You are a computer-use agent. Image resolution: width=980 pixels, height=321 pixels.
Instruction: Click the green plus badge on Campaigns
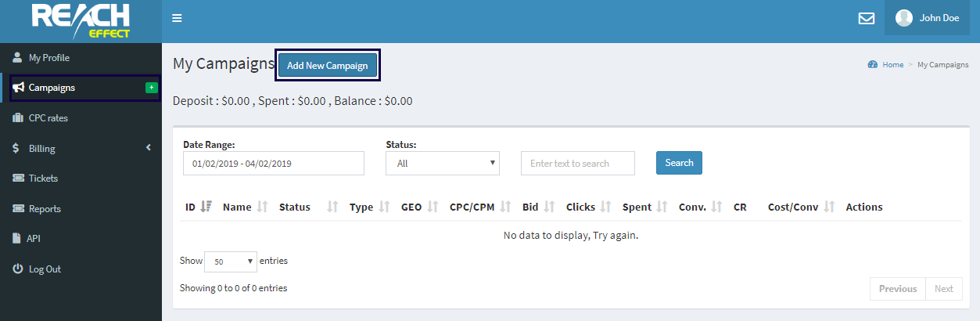pos(152,88)
